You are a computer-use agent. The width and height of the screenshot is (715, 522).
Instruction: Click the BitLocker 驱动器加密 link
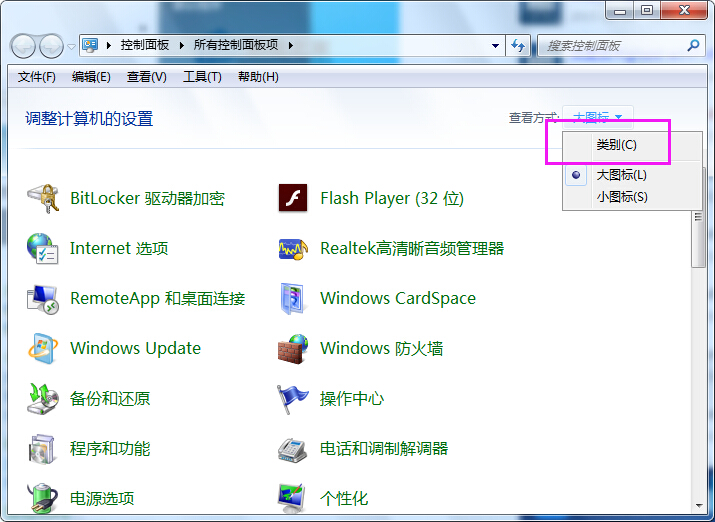click(147, 198)
